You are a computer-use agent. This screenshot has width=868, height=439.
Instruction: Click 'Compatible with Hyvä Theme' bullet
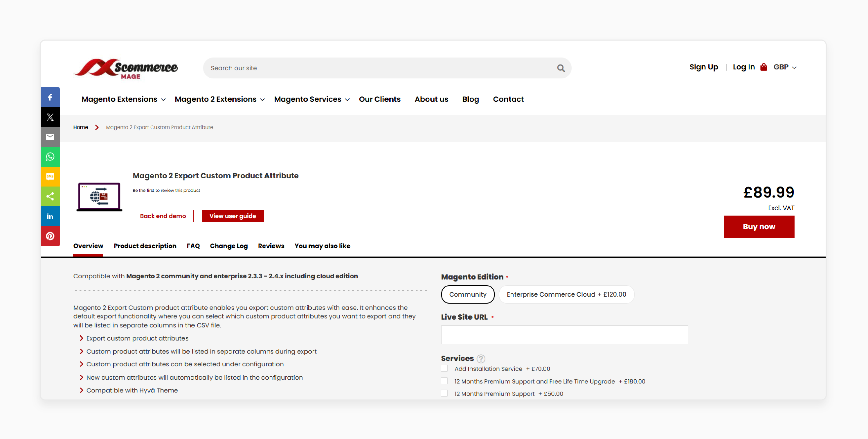click(x=132, y=390)
